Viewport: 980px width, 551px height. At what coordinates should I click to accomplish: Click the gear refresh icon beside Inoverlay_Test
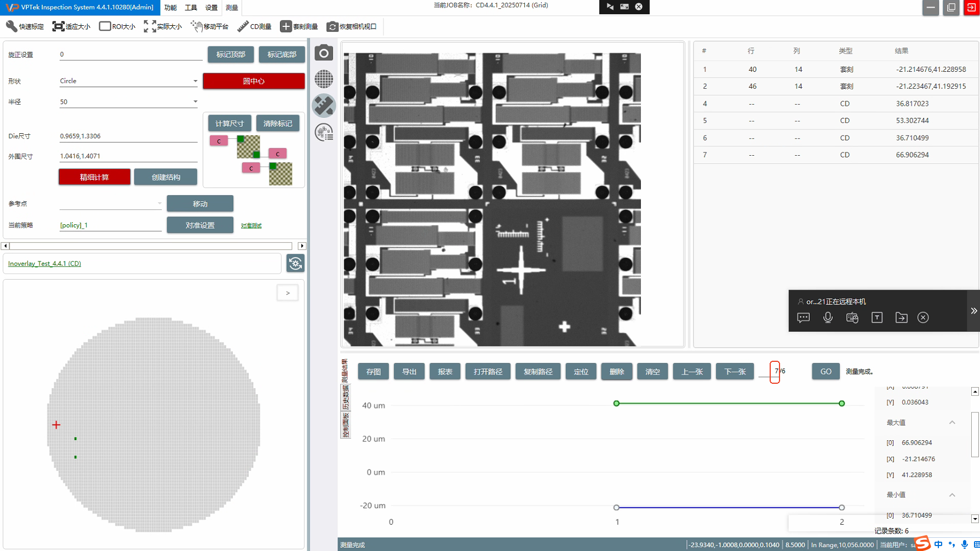coord(295,264)
